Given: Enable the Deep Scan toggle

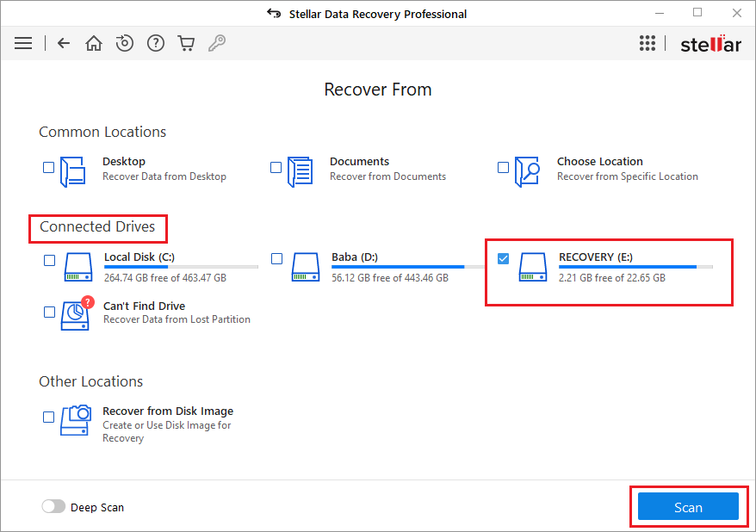Looking at the screenshot, I should 53,506.
